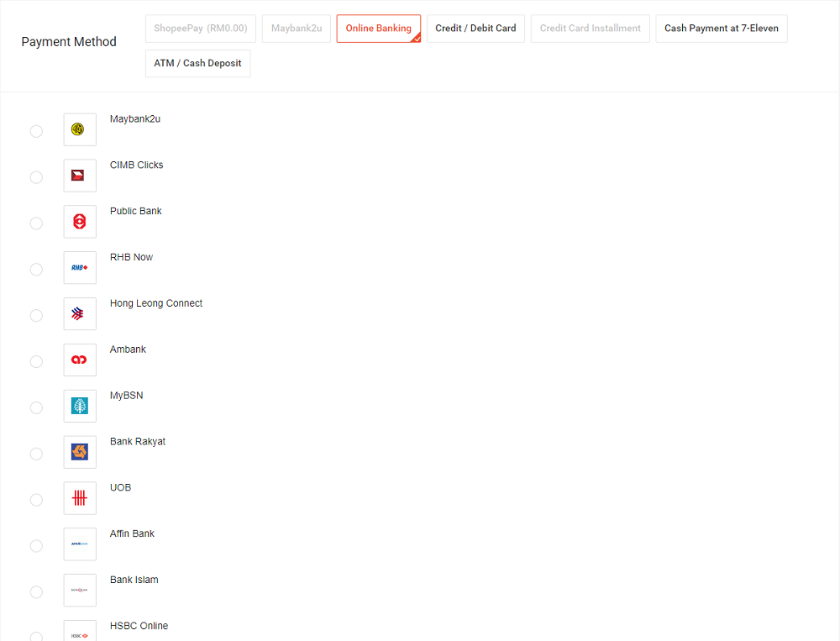Switch to Credit / Debit Card payment
The image size is (840, 641).
click(x=475, y=29)
